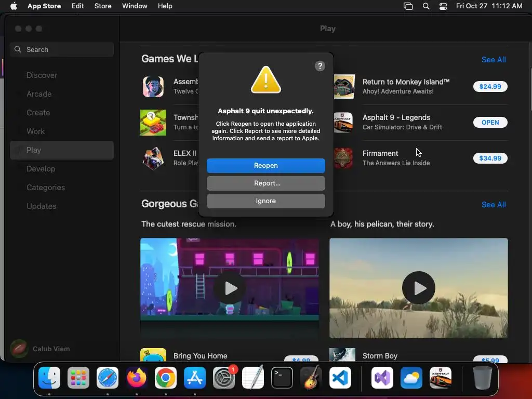532x399 pixels.
Task: Click the Bring You Home app icon
Action: (153, 354)
